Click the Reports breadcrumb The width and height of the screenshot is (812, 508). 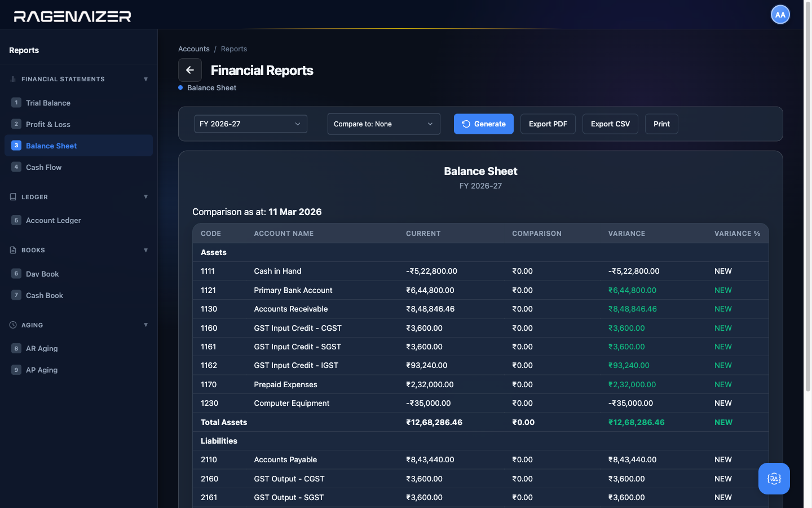pyautogui.click(x=234, y=49)
